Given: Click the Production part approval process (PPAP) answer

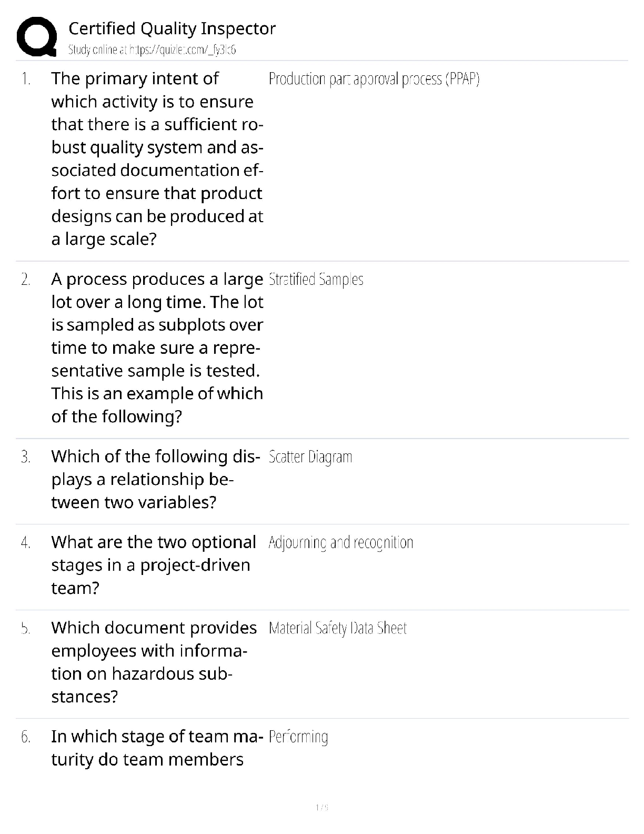Looking at the screenshot, I should coord(374,79).
